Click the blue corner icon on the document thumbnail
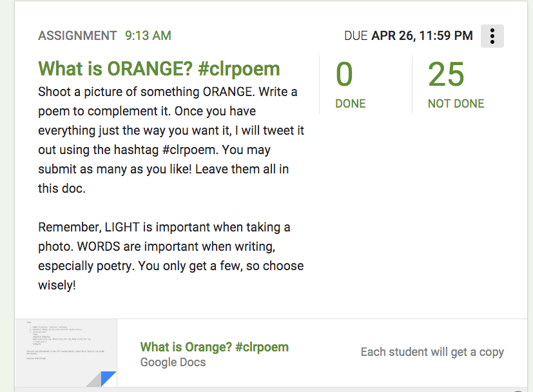This screenshot has height=392, width=533. click(x=108, y=378)
